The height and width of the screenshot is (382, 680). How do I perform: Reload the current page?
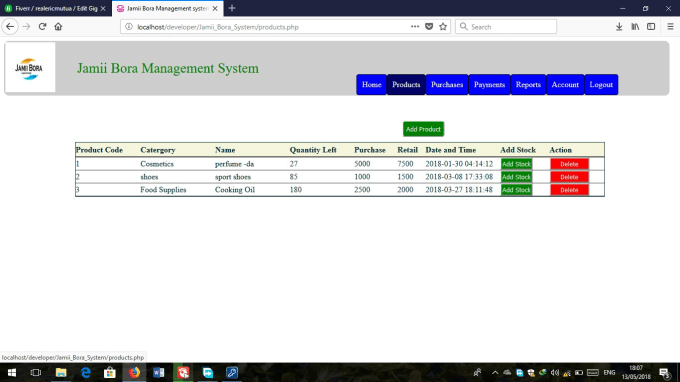pyautogui.click(x=42, y=26)
